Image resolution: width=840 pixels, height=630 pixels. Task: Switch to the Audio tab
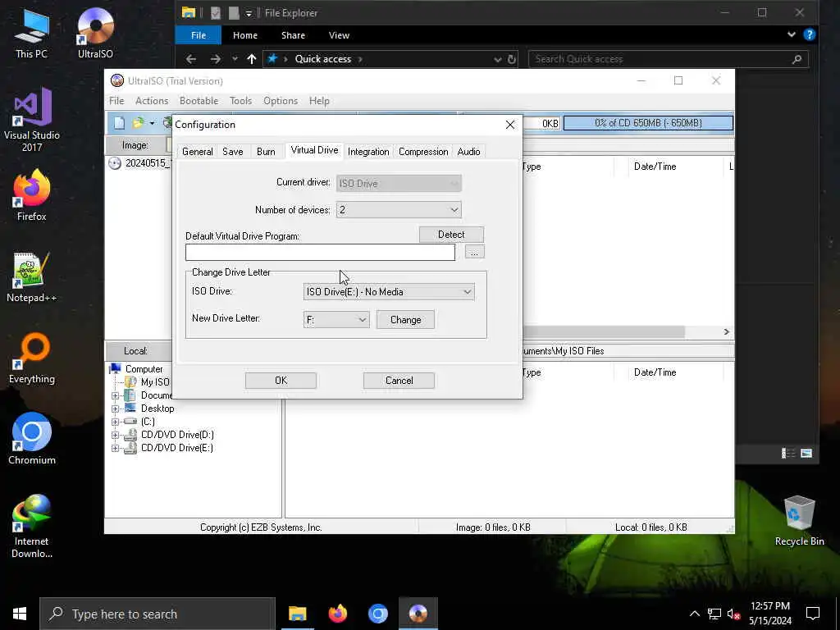point(468,152)
